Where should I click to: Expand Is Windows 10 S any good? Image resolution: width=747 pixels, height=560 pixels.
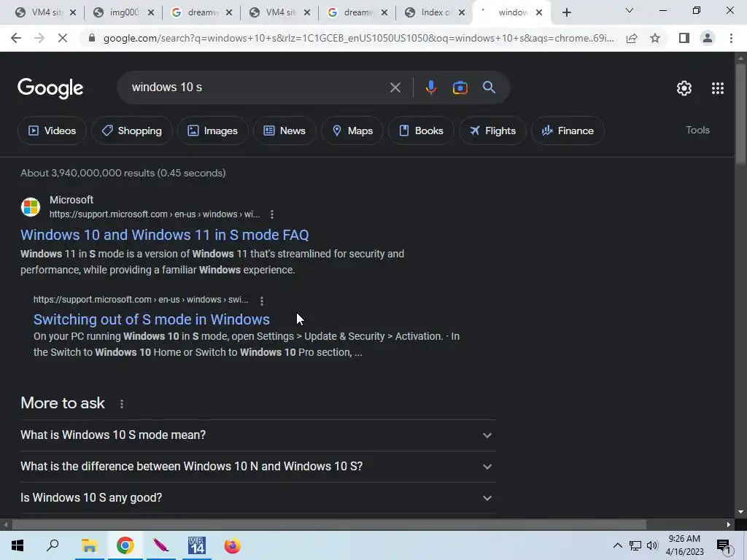[258, 497]
